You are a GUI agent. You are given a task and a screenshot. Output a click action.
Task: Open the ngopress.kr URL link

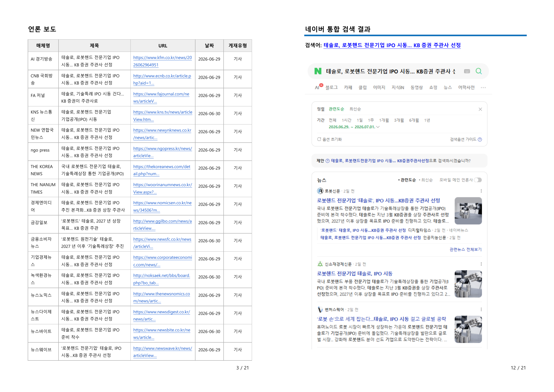tap(162, 152)
